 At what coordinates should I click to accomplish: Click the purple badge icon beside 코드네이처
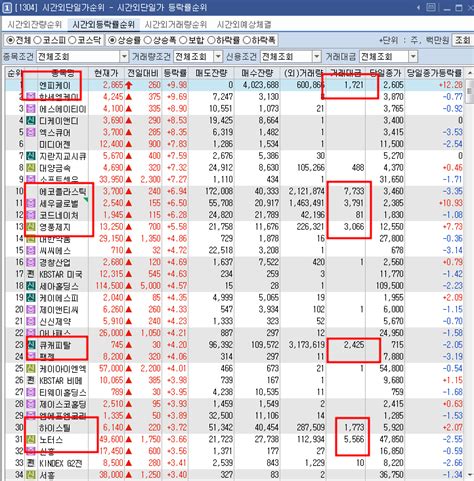click(31, 215)
